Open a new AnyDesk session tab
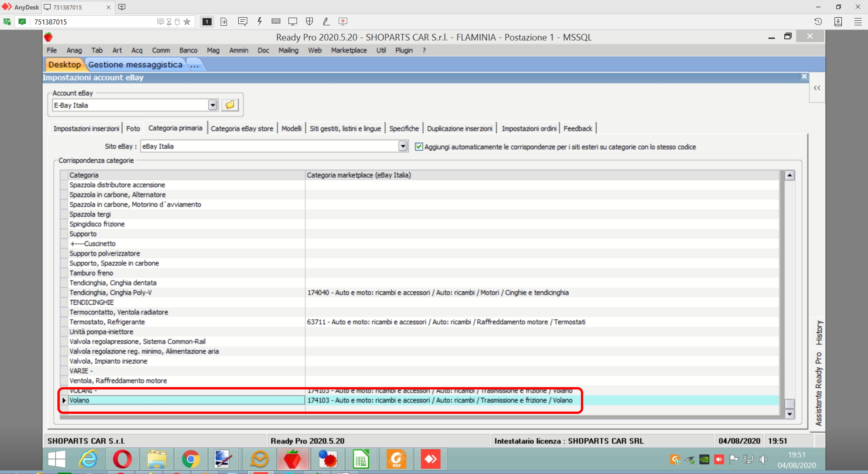The image size is (868, 474). pos(122,7)
